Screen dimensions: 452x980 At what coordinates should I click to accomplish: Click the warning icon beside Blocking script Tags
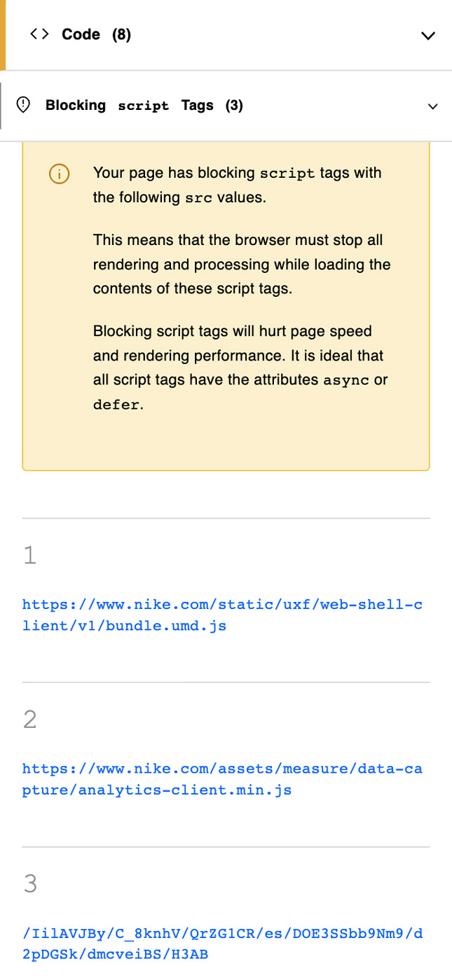click(x=23, y=105)
